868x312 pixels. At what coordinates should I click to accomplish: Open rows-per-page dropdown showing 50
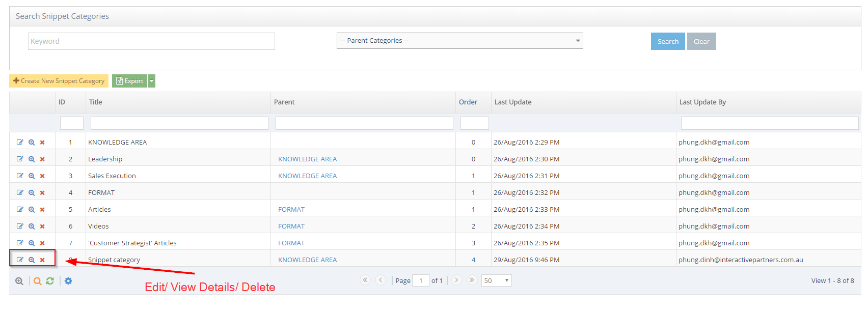pyautogui.click(x=496, y=280)
